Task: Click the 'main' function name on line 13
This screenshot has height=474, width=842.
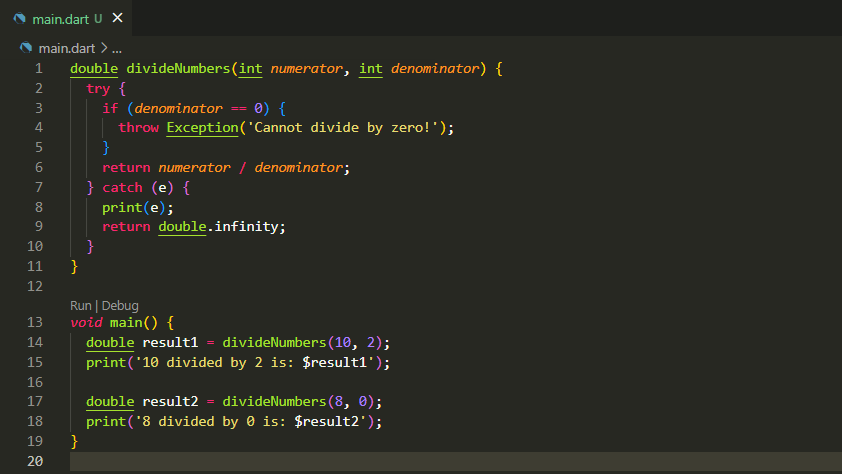Action: tap(126, 322)
